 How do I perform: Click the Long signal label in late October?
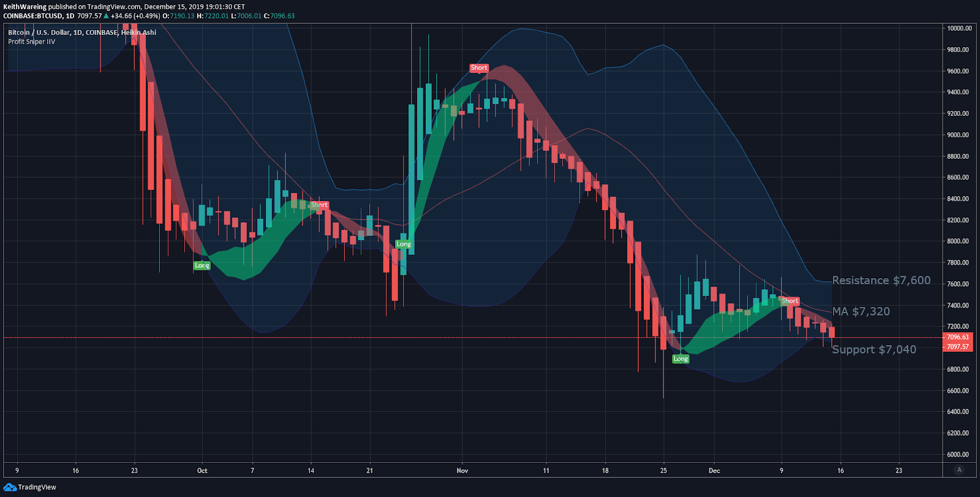coord(404,244)
